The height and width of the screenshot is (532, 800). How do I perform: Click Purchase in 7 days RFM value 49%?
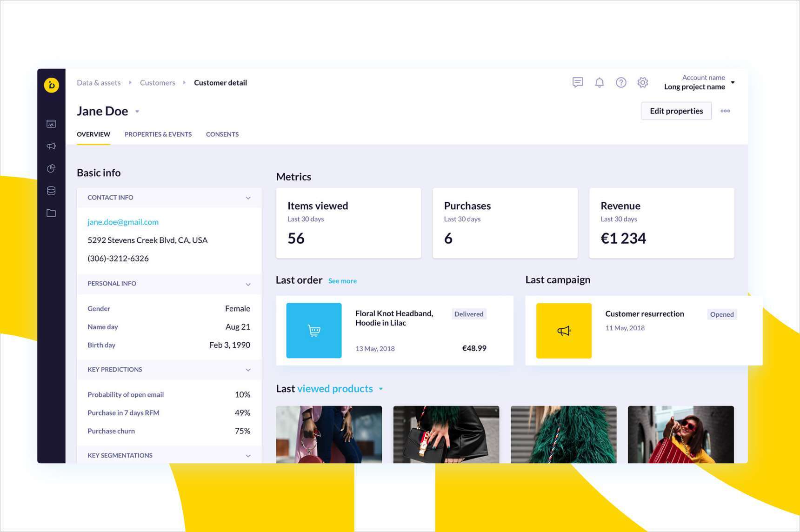[x=242, y=413]
